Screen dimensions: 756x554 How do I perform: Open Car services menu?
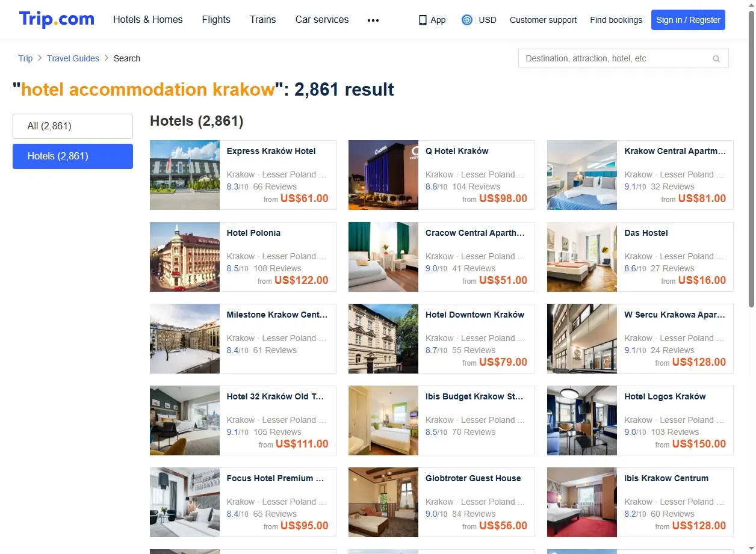tap(322, 20)
